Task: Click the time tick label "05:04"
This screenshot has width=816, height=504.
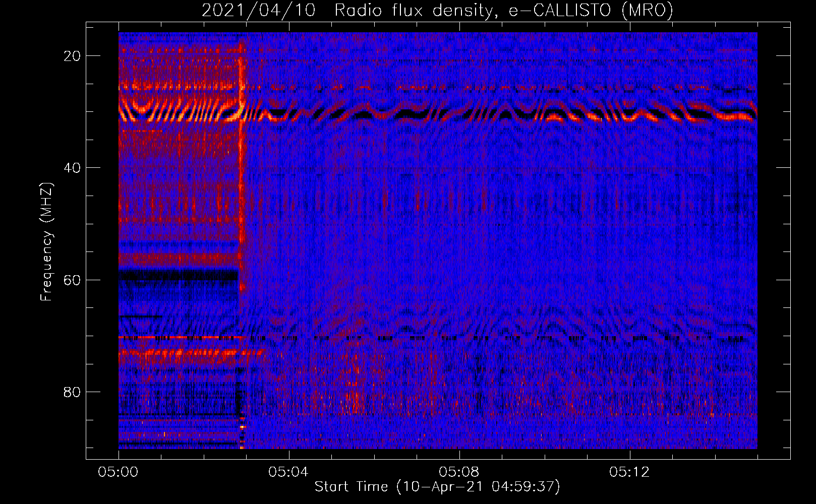Action: tap(288, 472)
